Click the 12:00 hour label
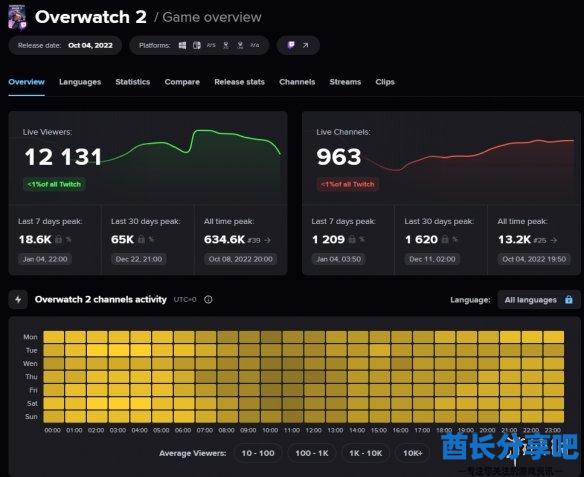 tap(314, 430)
